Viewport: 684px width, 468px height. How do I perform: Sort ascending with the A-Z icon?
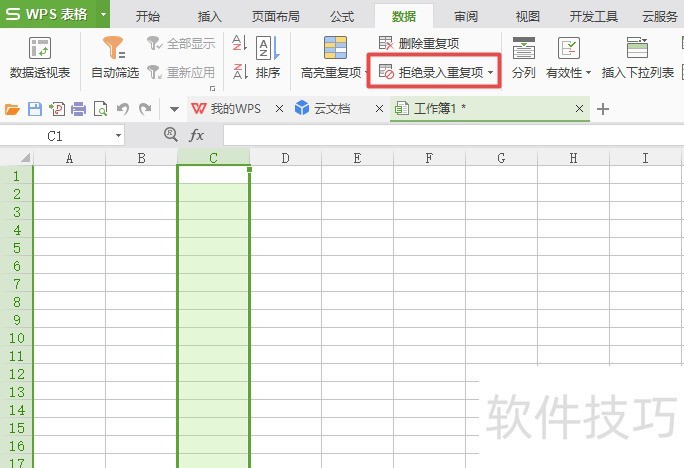click(x=239, y=43)
